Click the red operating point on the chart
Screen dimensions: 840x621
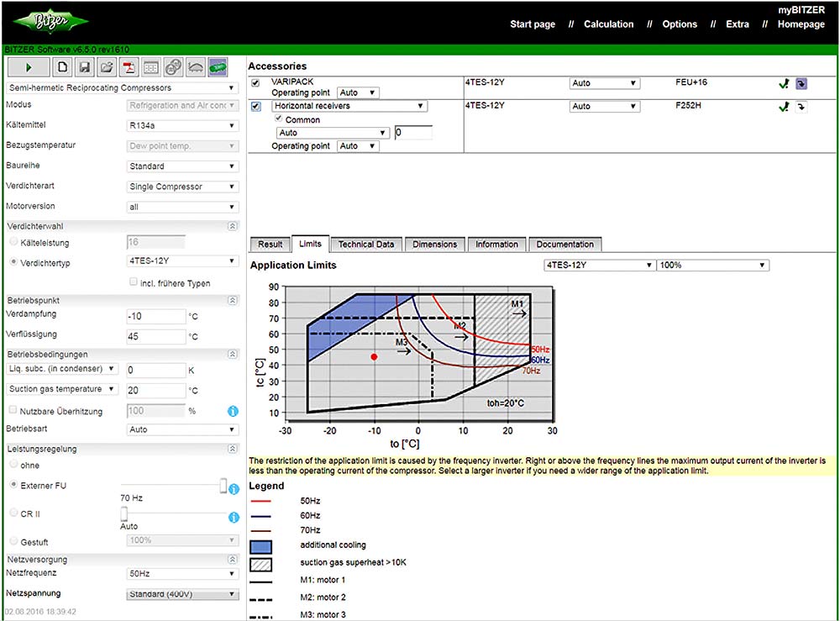374,357
